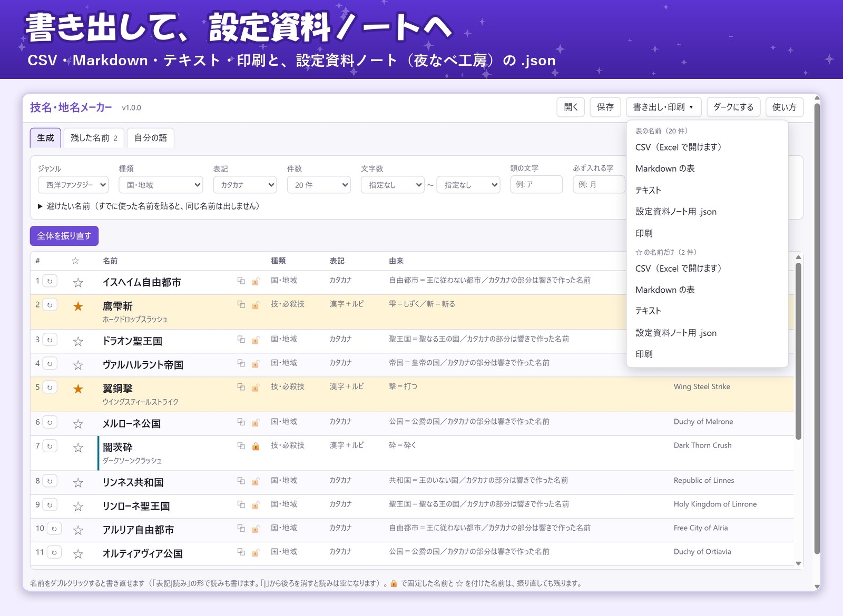The width and height of the screenshot is (843, 616).
Task: Reroll row 6 メルローネ公国
Action: point(50,422)
